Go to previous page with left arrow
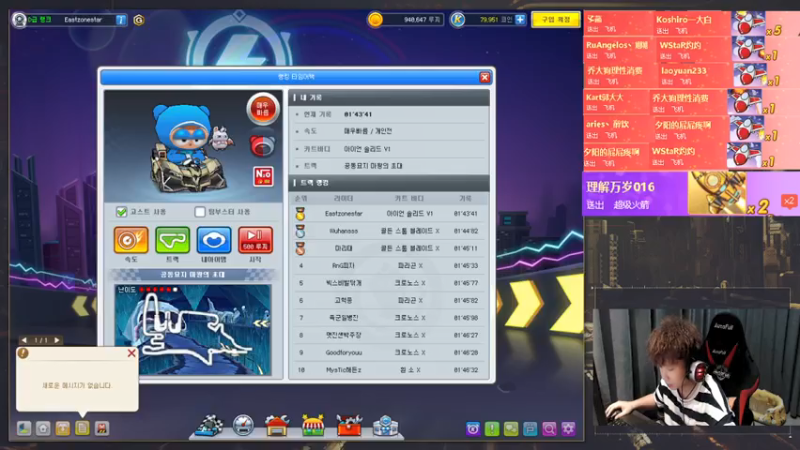 24,340
